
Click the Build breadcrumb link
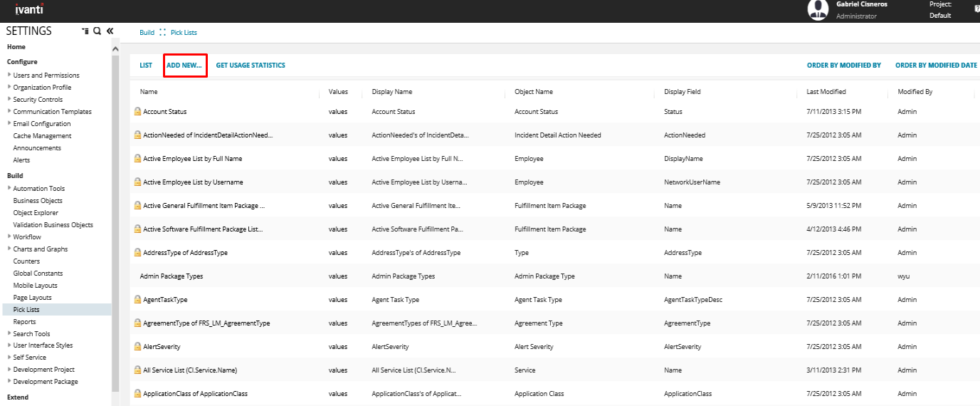147,33
